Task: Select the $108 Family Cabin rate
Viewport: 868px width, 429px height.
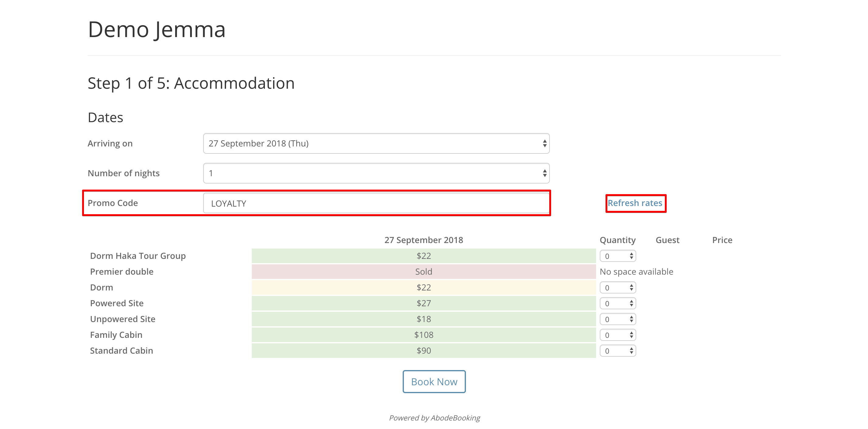Action: click(424, 335)
